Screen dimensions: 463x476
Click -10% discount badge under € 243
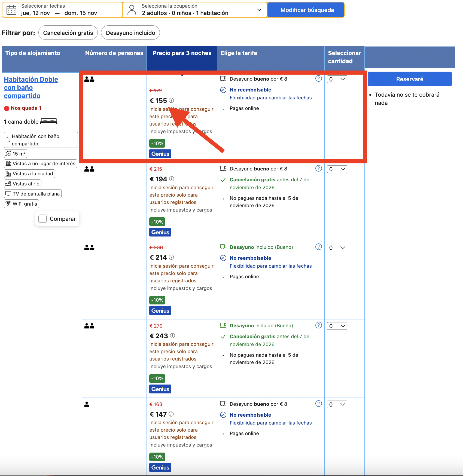pyautogui.click(x=157, y=379)
